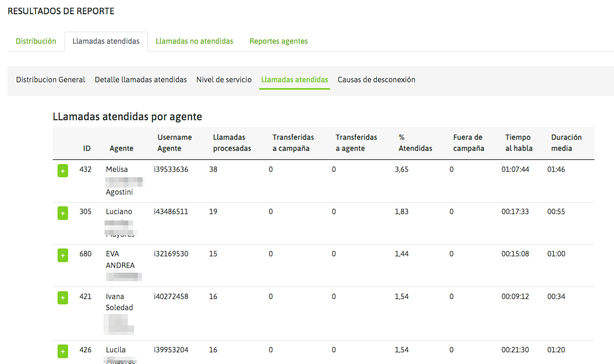Open the Reportes agentes tab

tap(279, 41)
